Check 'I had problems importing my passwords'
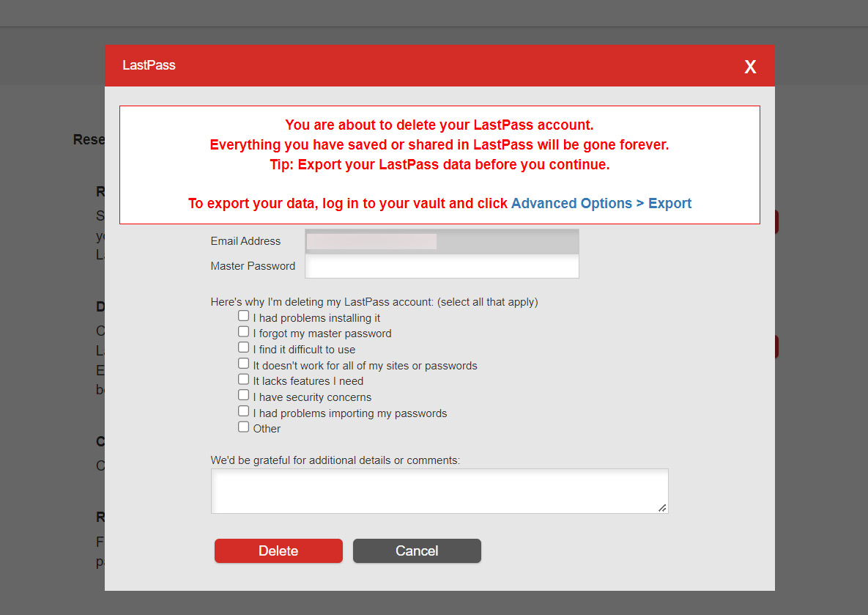 (x=244, y=411)
